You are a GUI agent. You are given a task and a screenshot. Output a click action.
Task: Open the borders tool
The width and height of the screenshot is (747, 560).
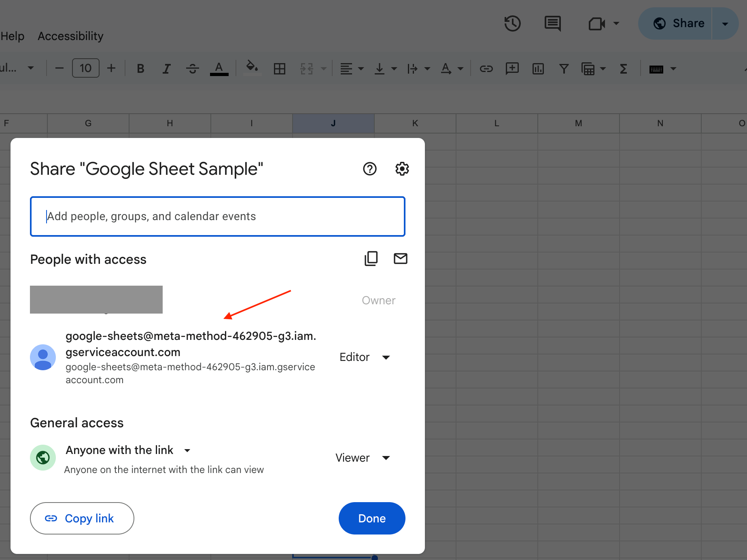click(280, 68)
